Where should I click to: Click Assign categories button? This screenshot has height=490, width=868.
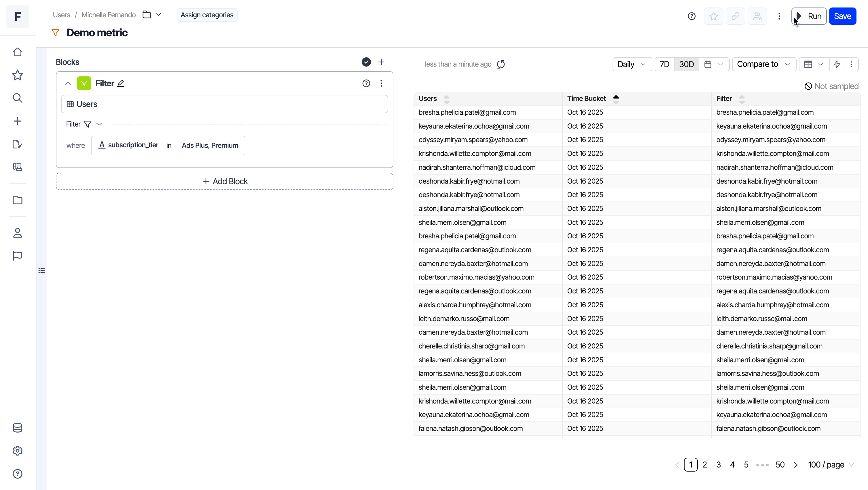(207, 15)
